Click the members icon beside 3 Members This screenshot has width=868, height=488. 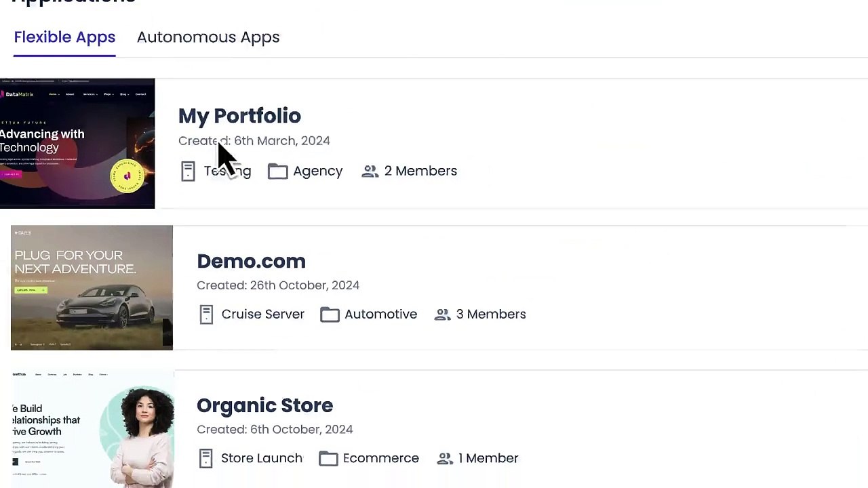442,314
